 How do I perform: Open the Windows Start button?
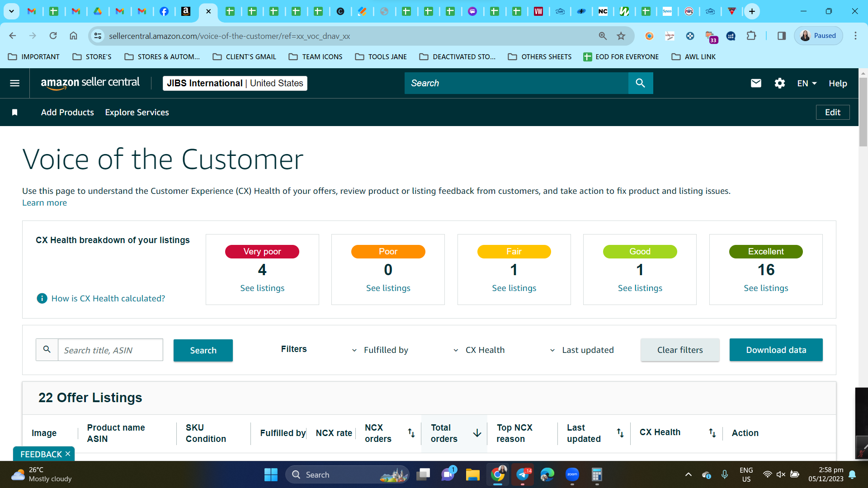coord(271,474)
